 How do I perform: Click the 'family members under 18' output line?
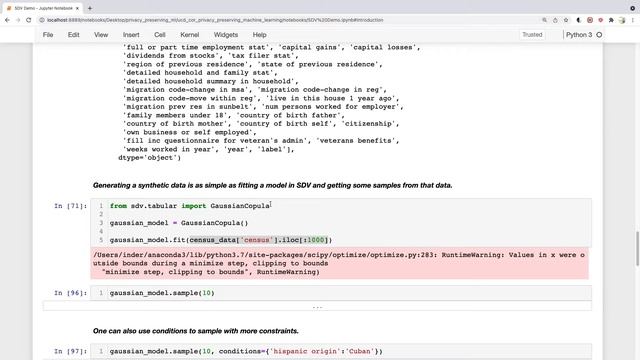233,116
